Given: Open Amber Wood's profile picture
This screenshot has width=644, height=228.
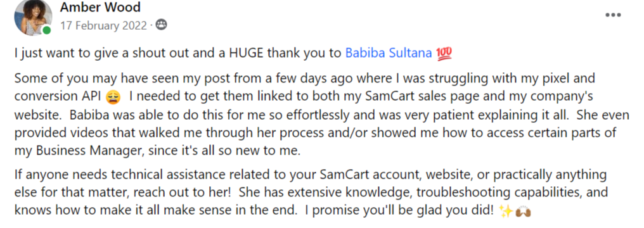Looking at the screenshot, I should [x=33, y=17].
